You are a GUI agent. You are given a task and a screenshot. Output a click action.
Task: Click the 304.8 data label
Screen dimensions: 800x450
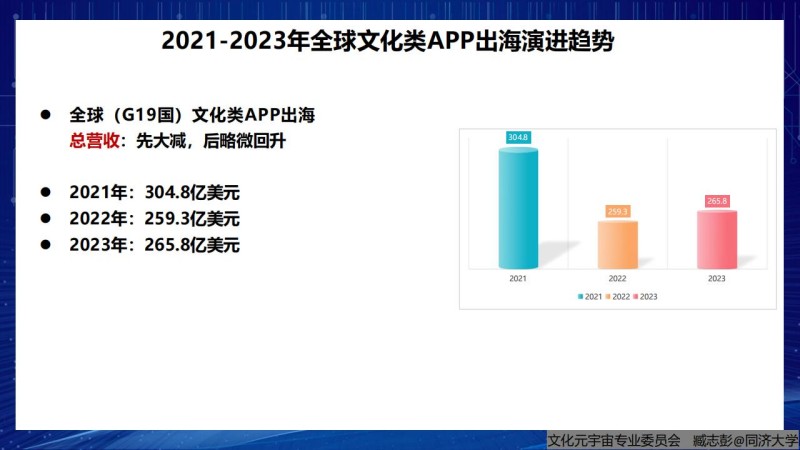(518, 137)
